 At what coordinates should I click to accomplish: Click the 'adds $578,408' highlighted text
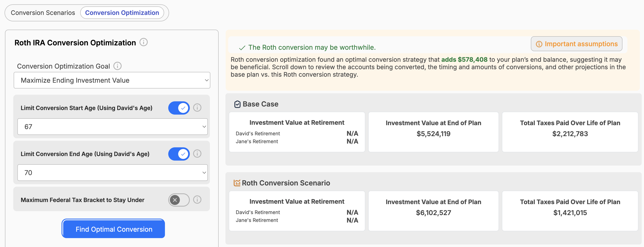464,59
